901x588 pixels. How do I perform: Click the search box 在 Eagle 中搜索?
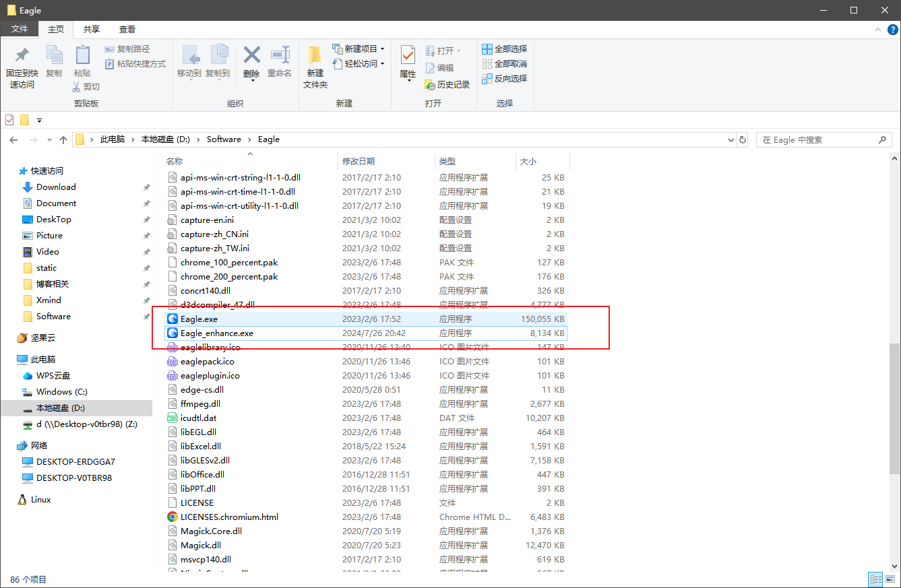click(x=824, y=139)
